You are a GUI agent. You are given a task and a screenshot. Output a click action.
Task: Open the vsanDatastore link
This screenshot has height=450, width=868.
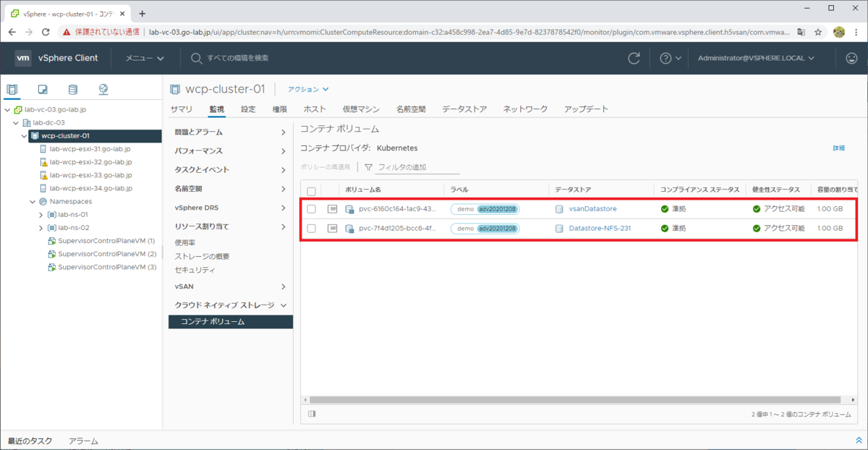click(592, 209)
